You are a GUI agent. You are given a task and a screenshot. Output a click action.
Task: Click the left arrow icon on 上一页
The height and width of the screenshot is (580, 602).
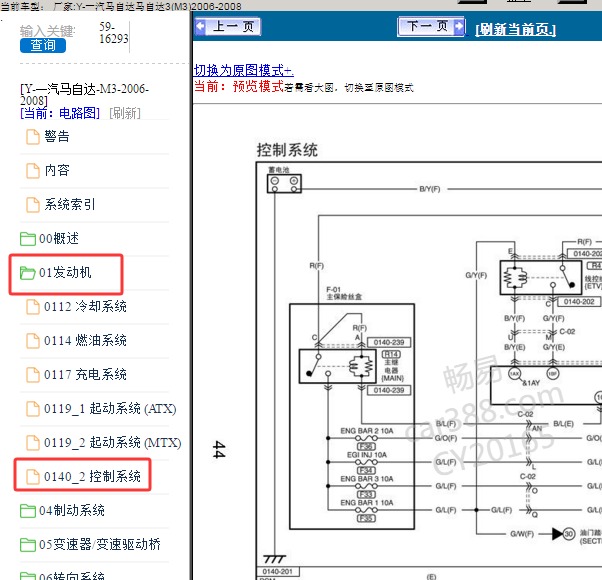[x=200, y=26]
